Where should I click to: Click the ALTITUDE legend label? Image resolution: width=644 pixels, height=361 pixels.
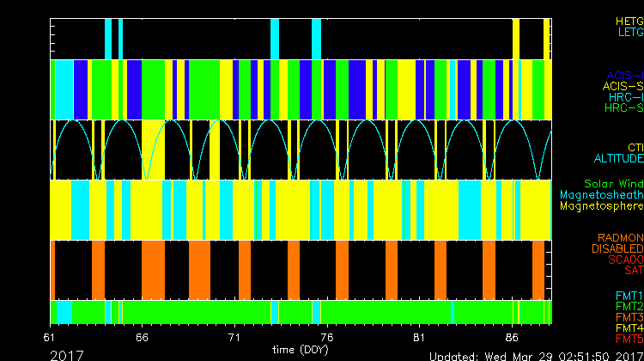(618, 159)
